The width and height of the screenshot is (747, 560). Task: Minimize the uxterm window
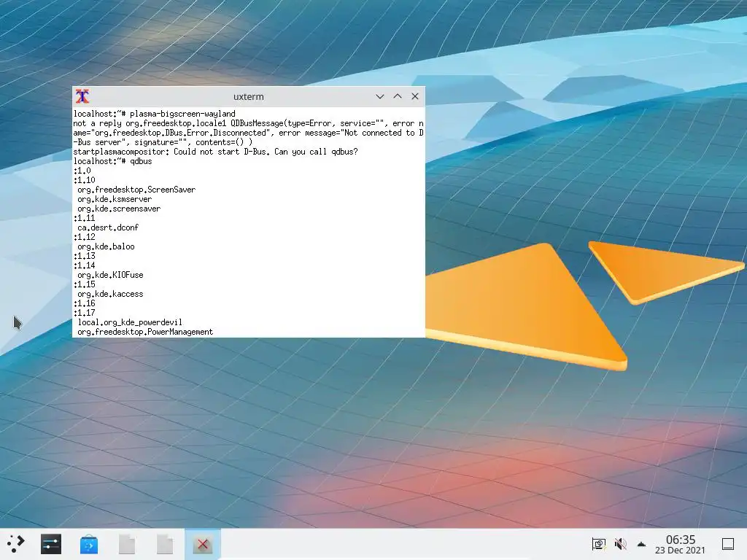379,96
